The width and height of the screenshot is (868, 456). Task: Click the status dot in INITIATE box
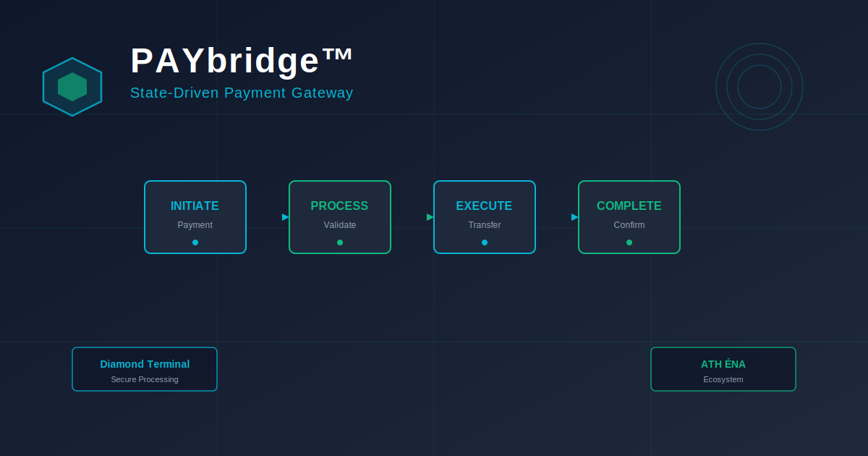click(195, 242)
